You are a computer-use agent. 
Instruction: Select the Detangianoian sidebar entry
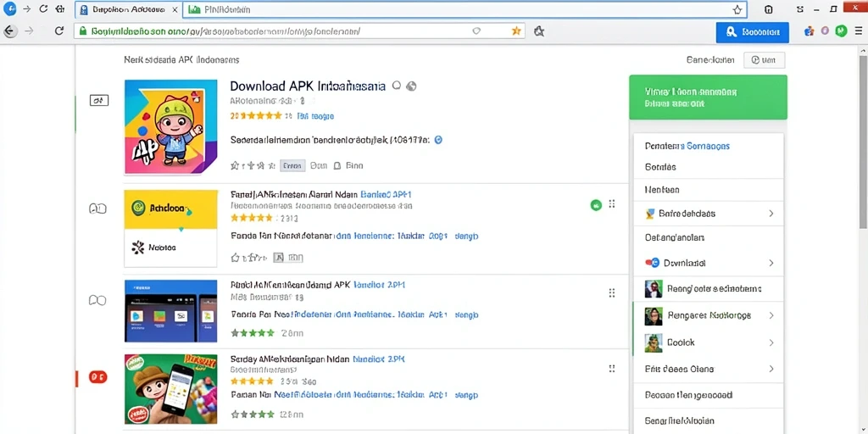tap(674, 237)
